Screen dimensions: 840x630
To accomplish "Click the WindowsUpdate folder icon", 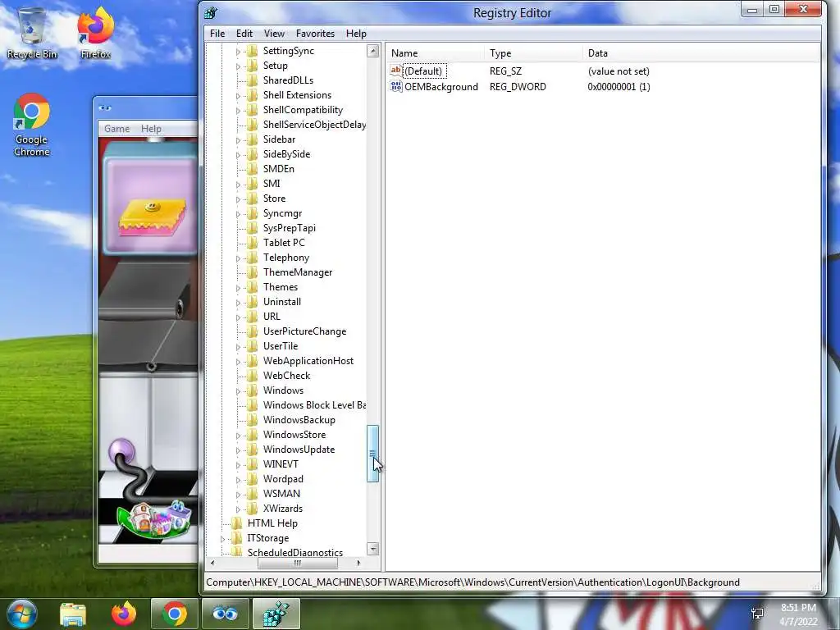I will [252, 450].
